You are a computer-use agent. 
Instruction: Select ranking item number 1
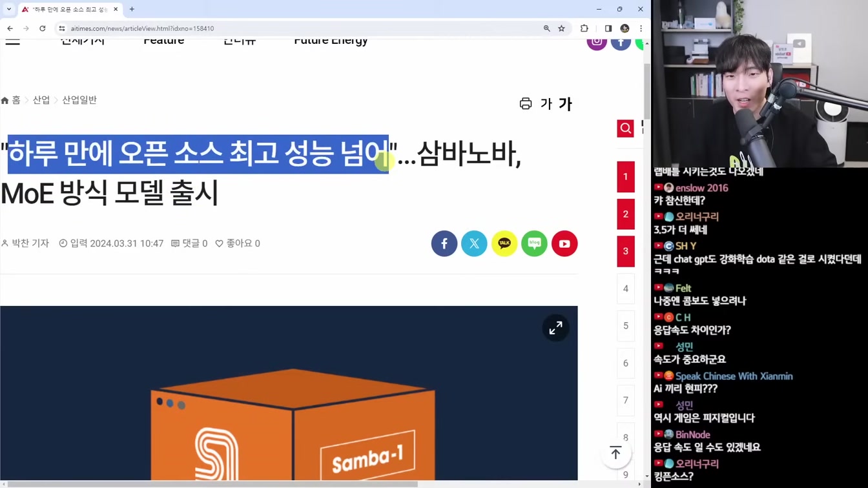(626, 177)
